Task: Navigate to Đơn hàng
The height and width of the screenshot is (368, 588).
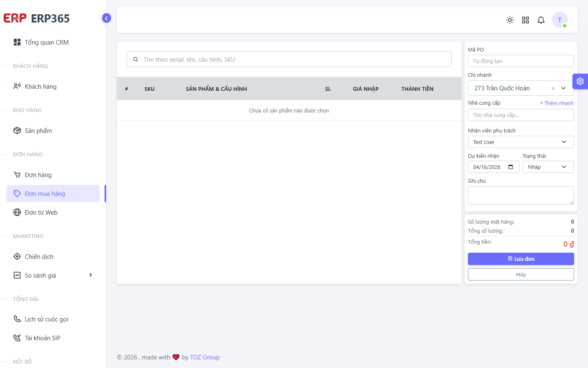Action: click(x=53, y=175)
